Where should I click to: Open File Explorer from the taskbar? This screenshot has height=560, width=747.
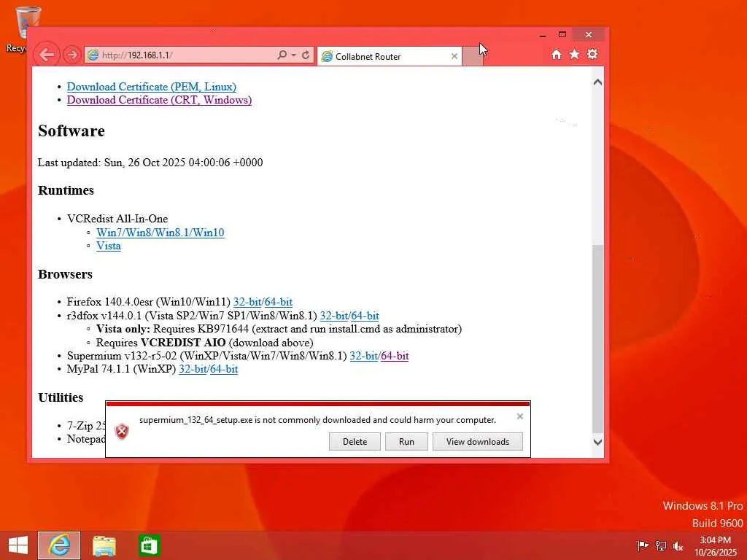click(x=104, y=545)
